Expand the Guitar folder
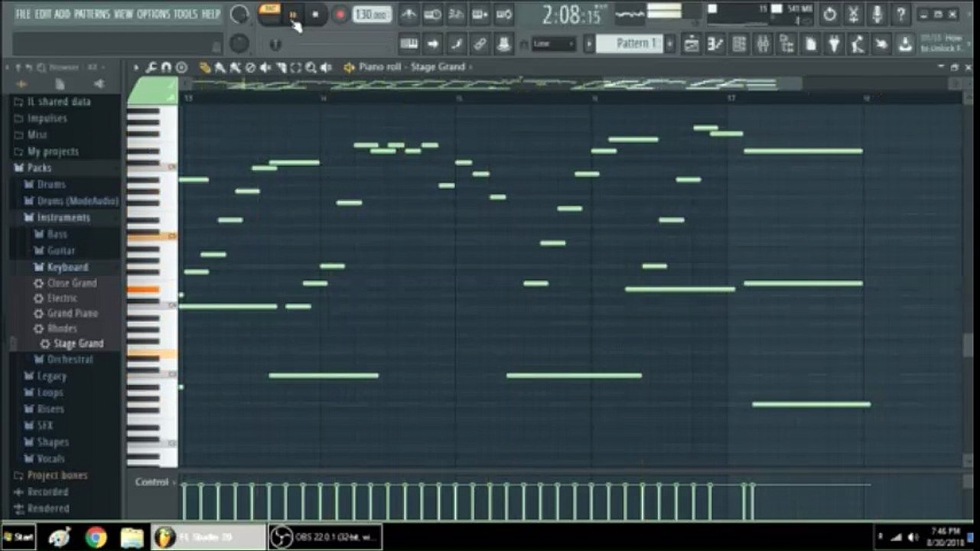Viewport: 980px width, 551px height. 61,251
